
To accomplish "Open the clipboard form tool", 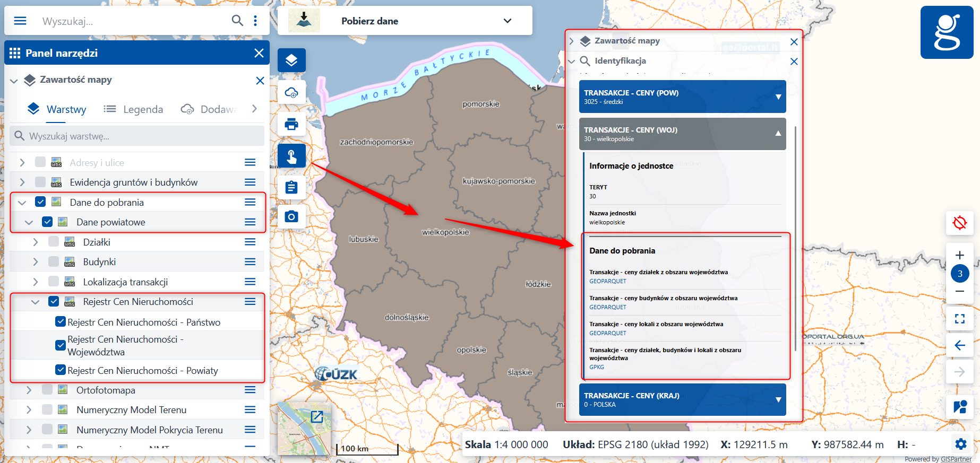I will pyautogui.click(x=291, y=187).
